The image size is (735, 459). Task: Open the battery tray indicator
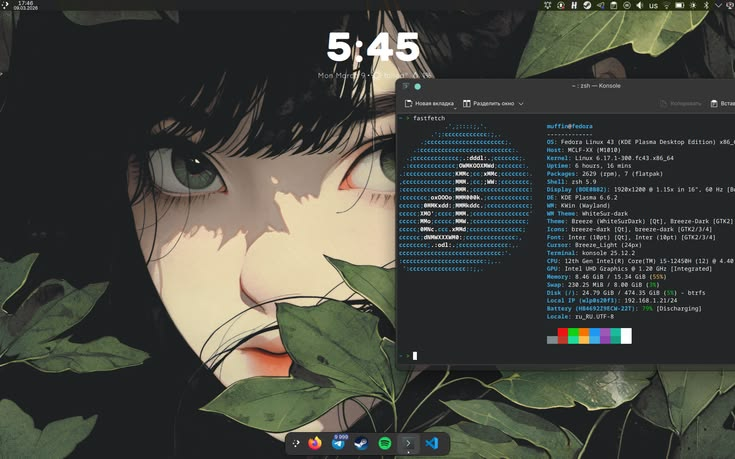(680, 5)
